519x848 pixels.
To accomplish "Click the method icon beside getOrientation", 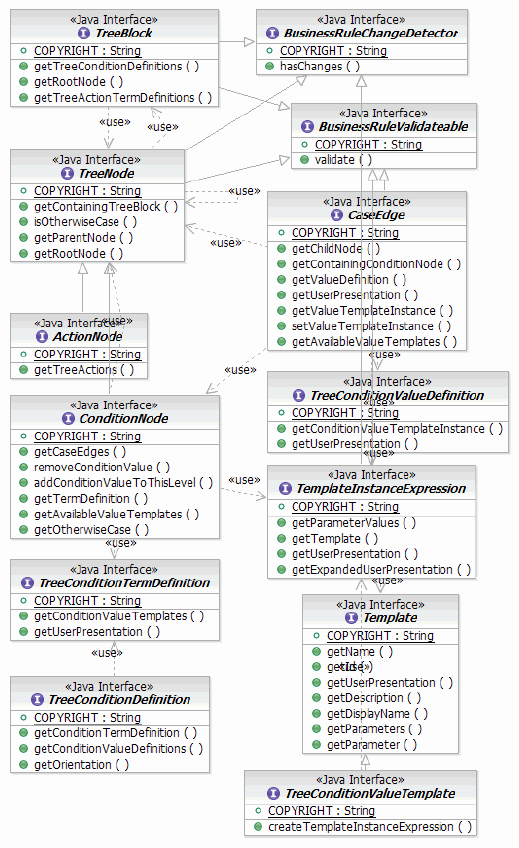I will coord(23,765).
